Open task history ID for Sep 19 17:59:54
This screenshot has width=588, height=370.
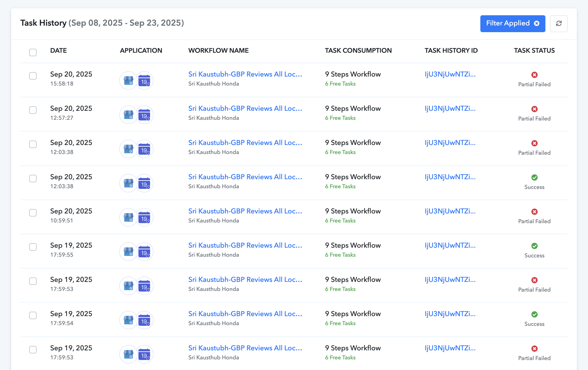[450, 314]
